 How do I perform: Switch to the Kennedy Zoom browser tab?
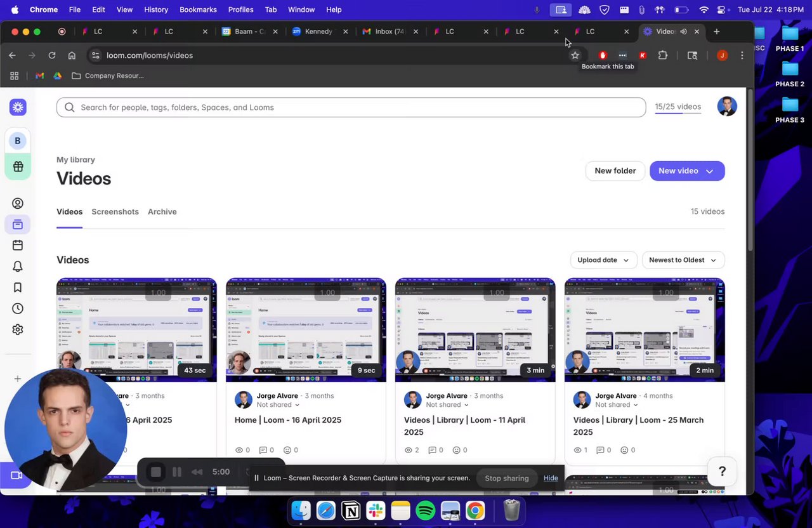(318, 31)
